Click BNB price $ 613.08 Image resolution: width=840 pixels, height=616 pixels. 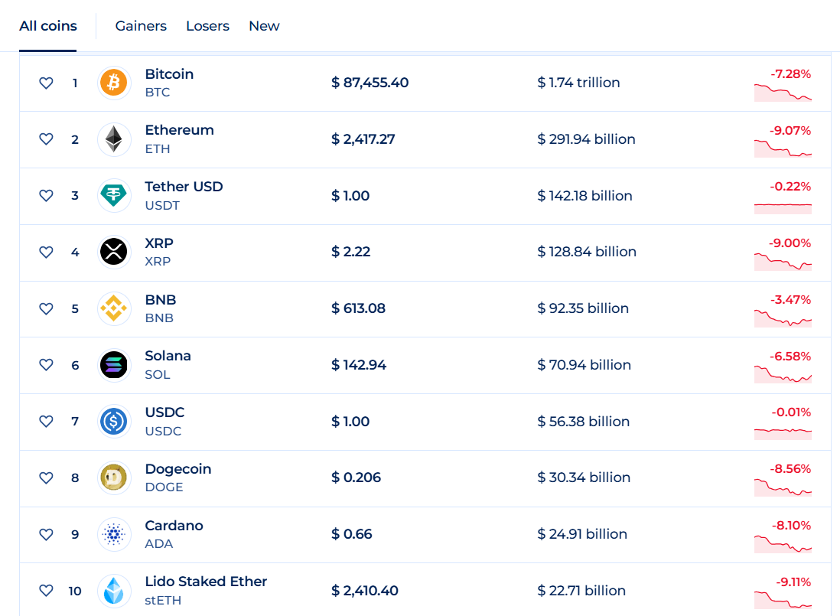tap(358, 308)
